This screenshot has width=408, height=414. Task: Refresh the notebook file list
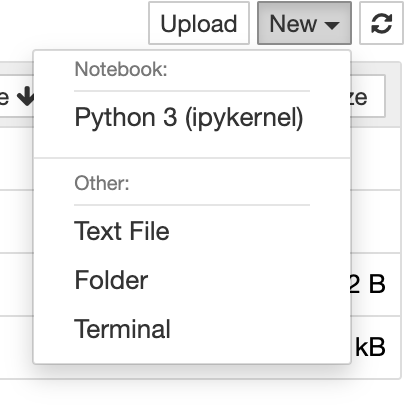[x=381, y=23]
